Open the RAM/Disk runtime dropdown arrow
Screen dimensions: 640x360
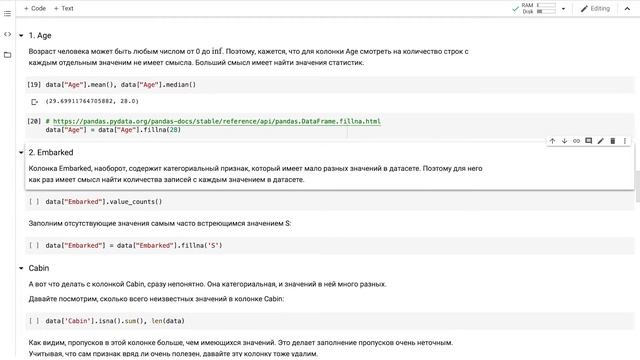pos(563,9)
